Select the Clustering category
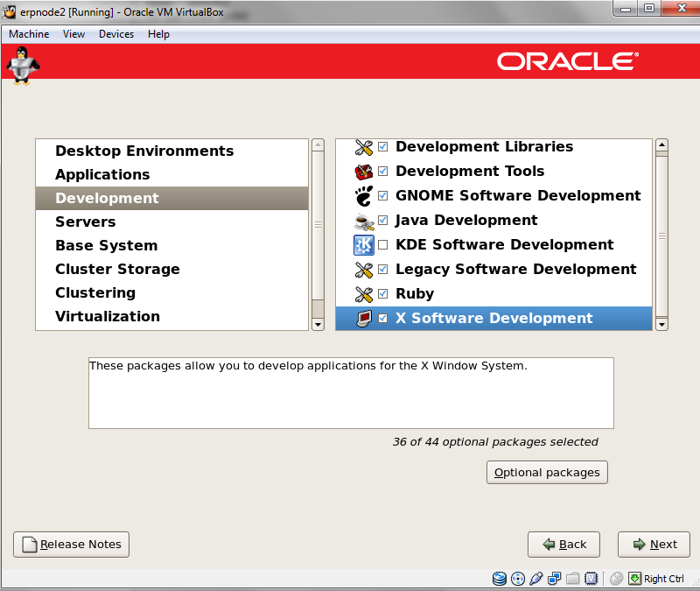 click(171, 293)
